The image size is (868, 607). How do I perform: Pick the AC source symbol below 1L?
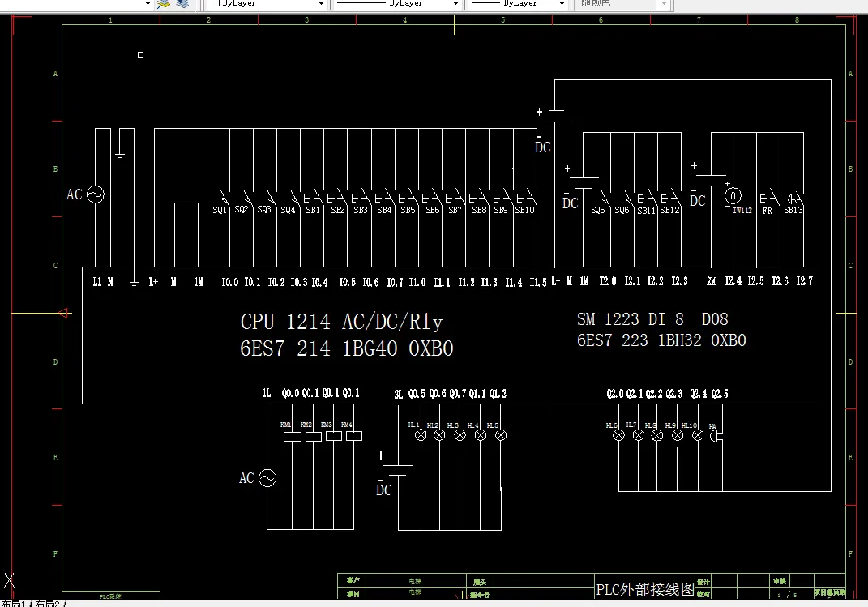coord(267,478)
